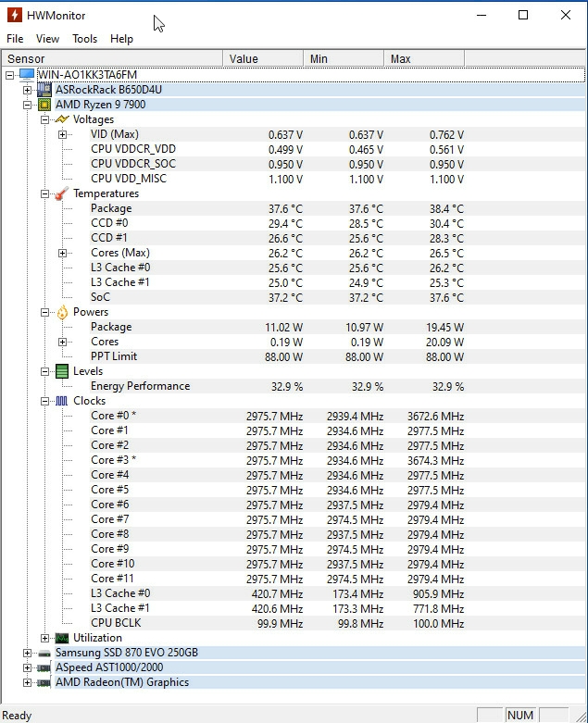Viewport: 588px width, 723px height.
Task: Click the Sensor column header
Action: pyautogui.click(x=113, y=59)
